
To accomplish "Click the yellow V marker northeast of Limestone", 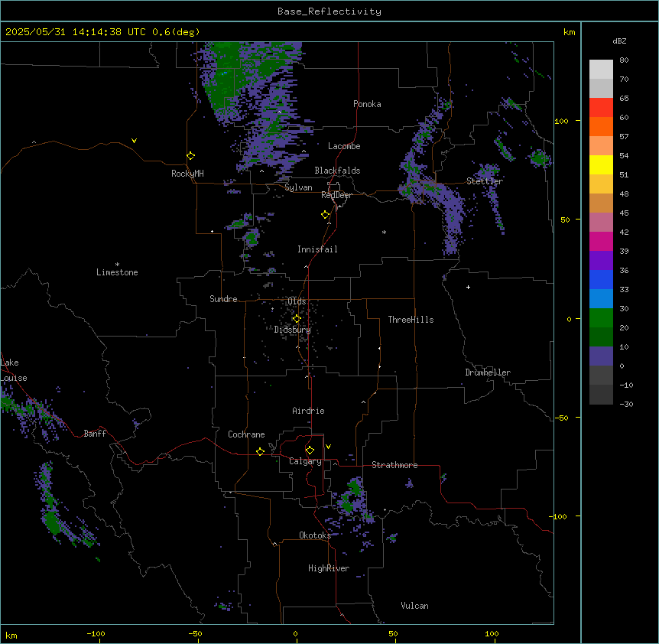I will coord(134,141).
